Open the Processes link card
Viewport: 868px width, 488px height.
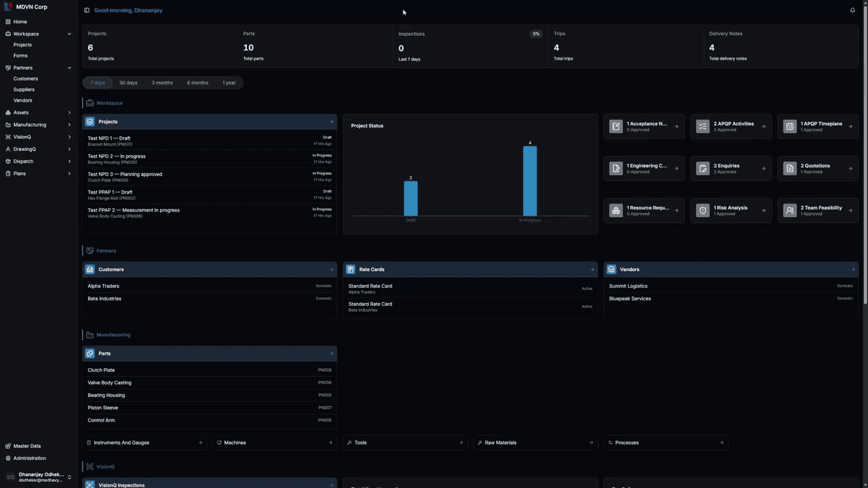coord(666,443)
